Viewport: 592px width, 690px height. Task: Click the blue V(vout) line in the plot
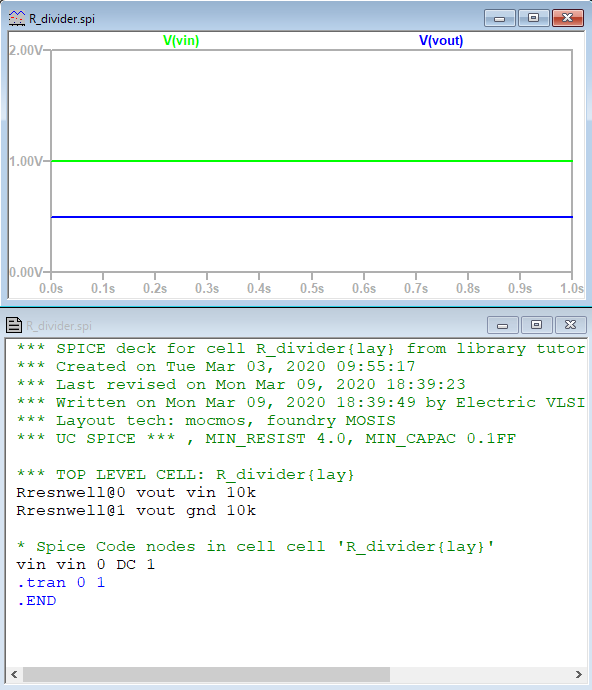pyautogui.click(x=312, y=217)
